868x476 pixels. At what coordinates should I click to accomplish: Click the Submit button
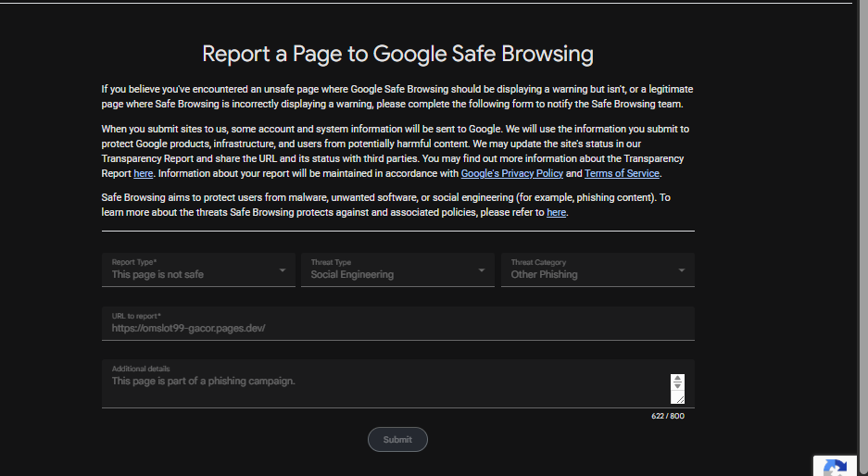click(397, 440)
